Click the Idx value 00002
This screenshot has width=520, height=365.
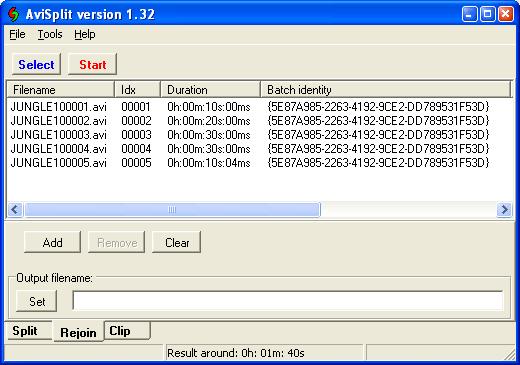coord(136,121)
